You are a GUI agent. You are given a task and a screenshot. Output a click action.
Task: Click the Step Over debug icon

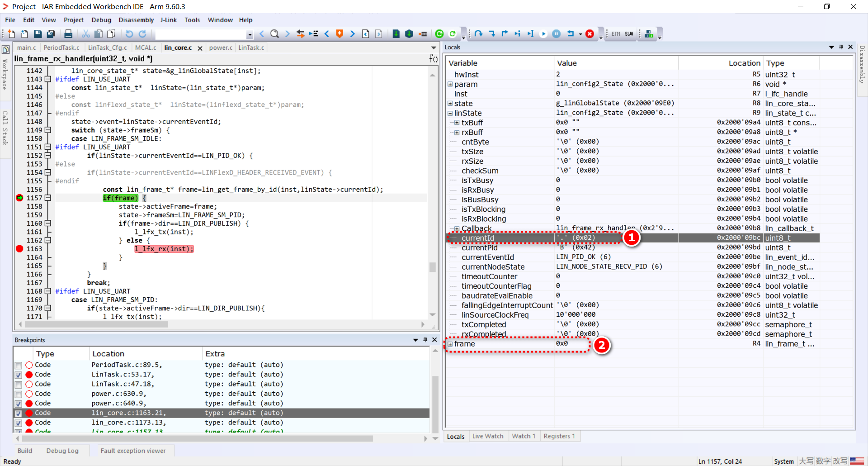(478, 34)
